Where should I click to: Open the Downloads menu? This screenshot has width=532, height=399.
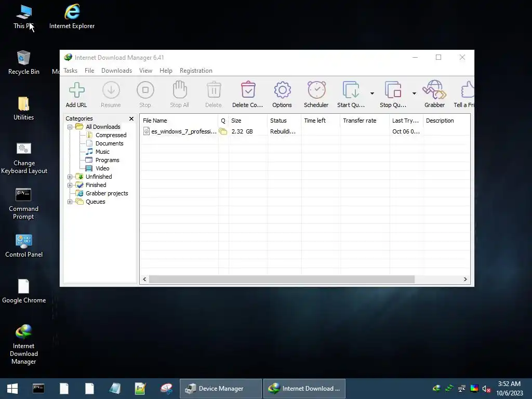click(x=116, y=71)
